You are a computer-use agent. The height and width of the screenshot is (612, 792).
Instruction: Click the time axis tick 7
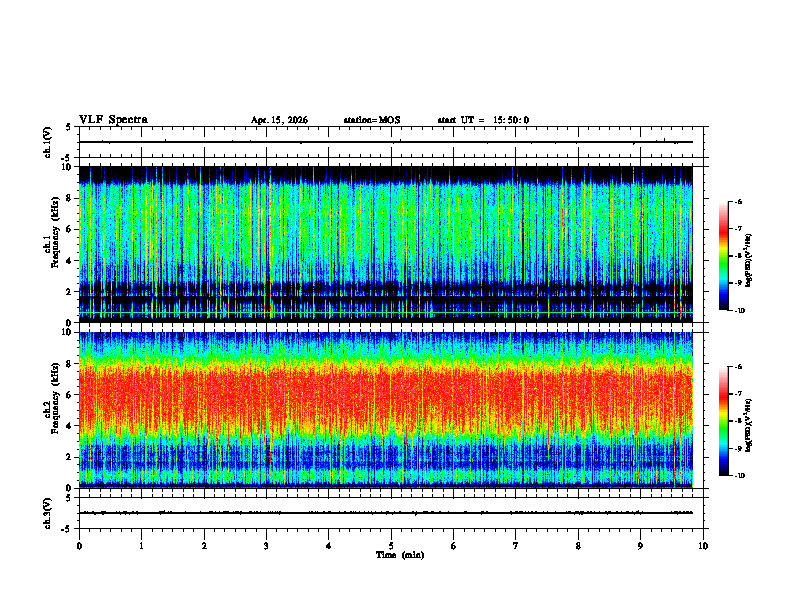516,546
